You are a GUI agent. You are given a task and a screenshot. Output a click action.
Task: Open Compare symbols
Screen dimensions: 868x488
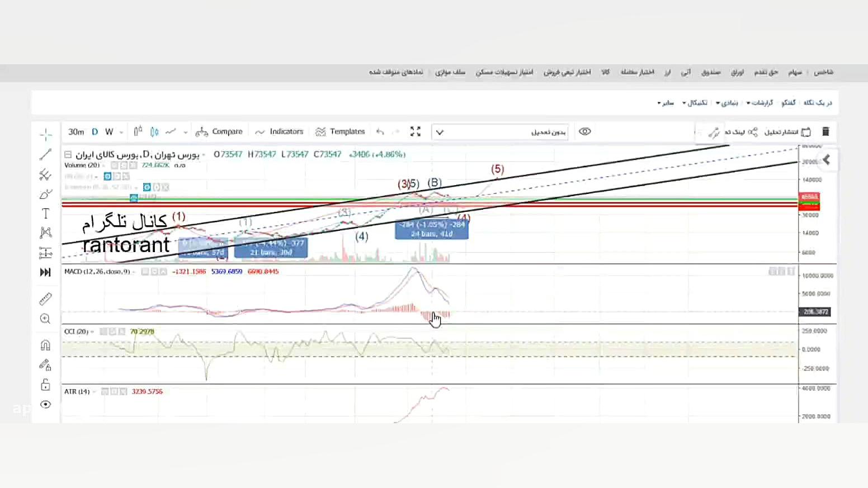coord(219,131)
